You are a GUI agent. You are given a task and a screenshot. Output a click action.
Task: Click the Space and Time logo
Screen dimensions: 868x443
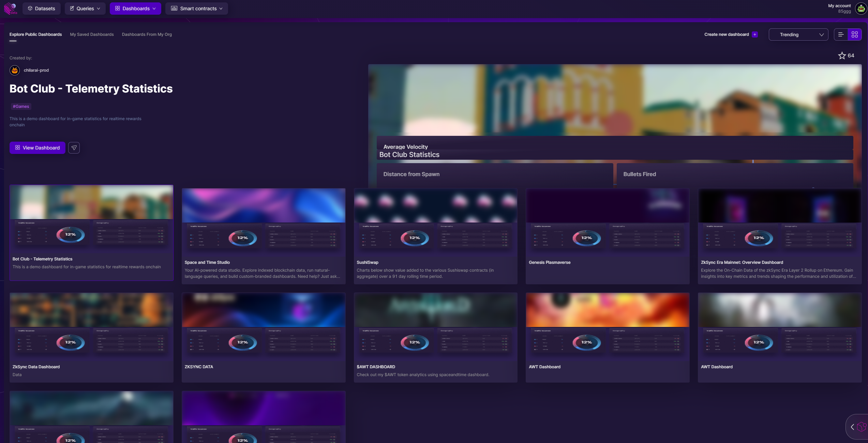10,8
